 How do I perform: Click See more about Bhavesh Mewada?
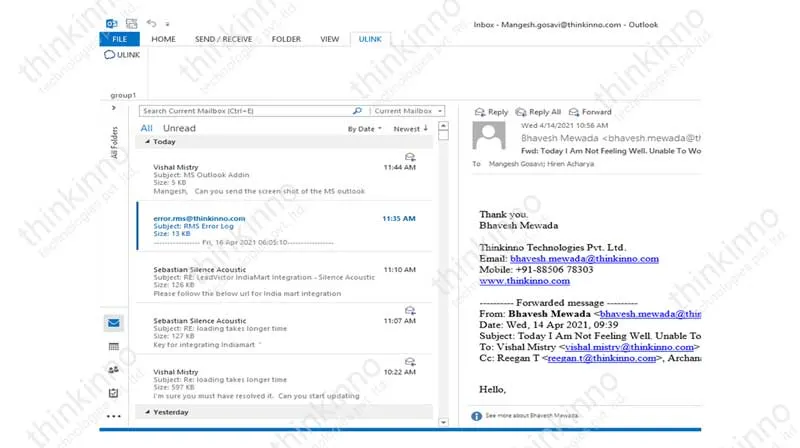tap(532, 415)
